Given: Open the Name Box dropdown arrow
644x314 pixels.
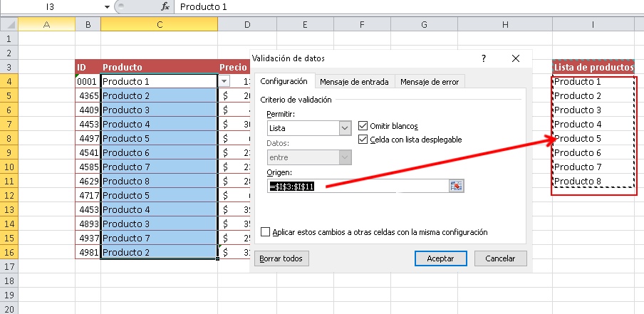Looking at the screenshot, I should click(x=107, y=6).
